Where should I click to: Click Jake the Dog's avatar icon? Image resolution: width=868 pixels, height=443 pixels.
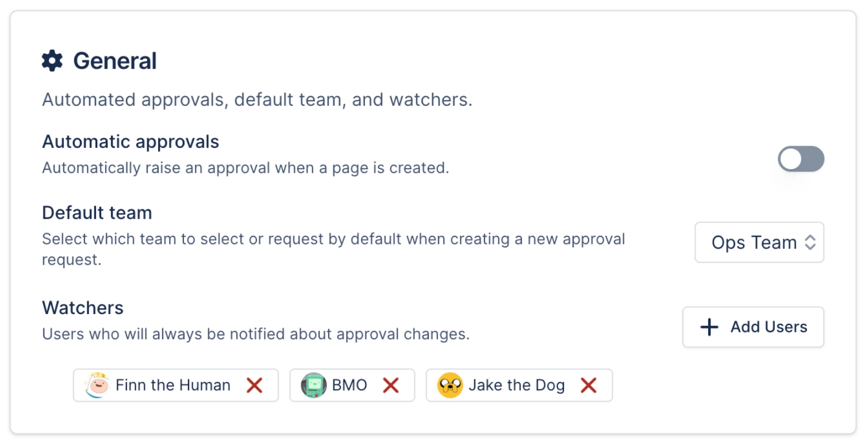tap(450, 385)
